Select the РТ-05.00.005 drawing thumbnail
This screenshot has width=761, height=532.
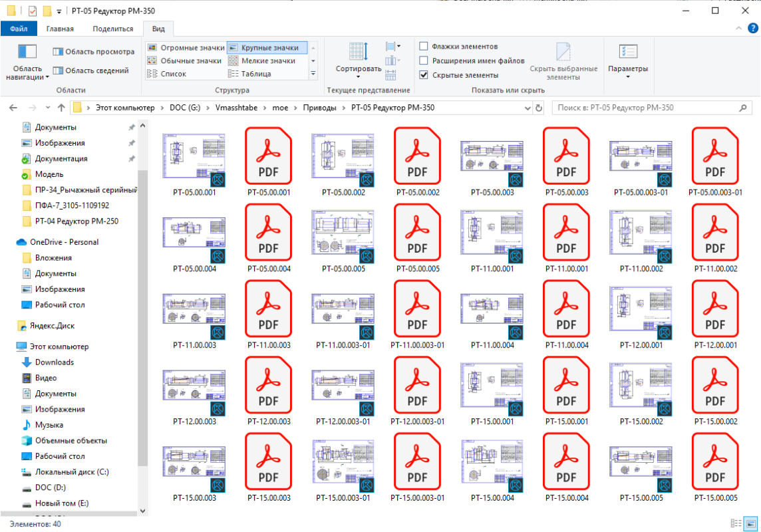tap(343, 235)
